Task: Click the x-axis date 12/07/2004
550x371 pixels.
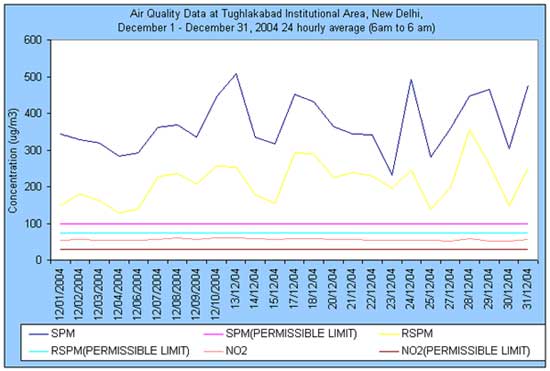Action: 157,294
